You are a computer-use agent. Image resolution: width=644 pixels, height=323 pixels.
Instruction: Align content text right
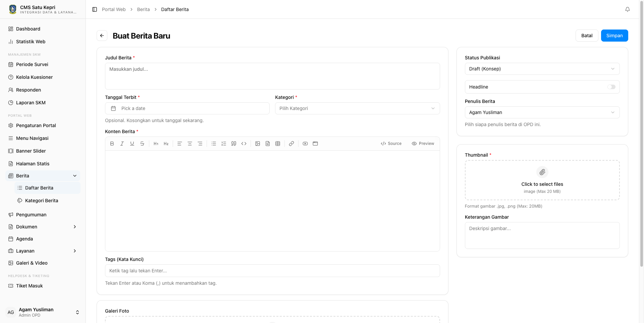click(200, 144)
